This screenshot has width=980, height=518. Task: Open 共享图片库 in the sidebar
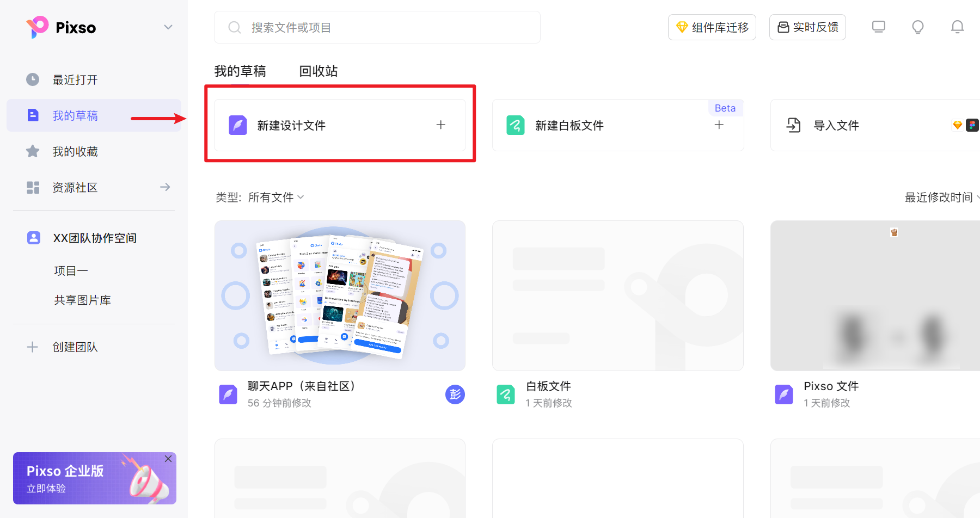click(x=83, y=300)
